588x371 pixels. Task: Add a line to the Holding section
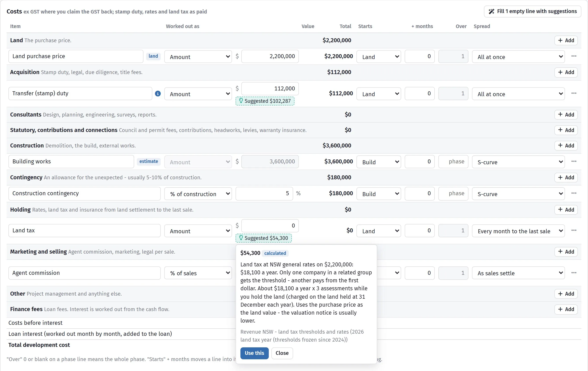566,210
